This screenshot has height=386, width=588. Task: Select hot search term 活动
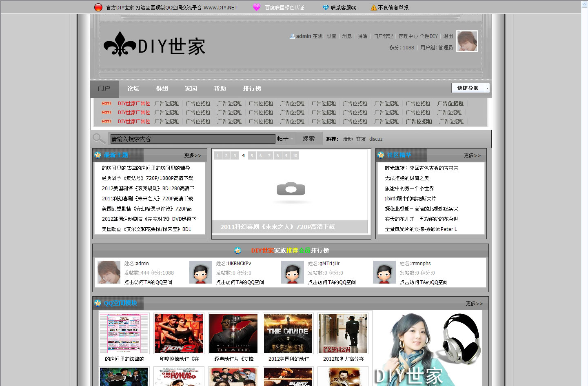coord(348,139)
